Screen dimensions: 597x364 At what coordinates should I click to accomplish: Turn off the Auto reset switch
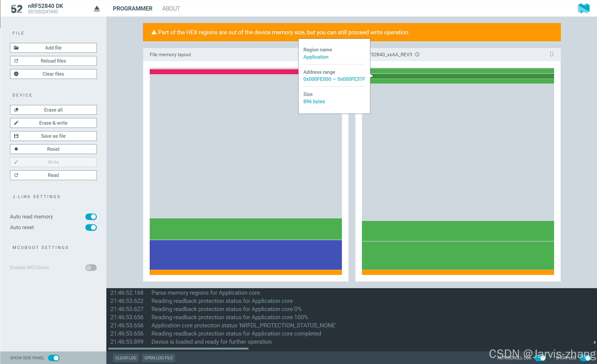coord(91,227)
